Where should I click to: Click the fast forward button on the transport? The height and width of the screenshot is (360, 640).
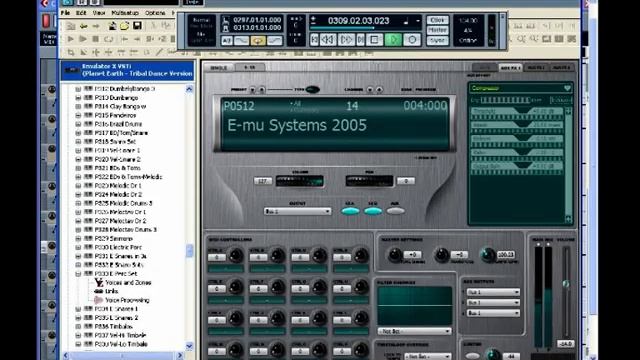(346, 40)
